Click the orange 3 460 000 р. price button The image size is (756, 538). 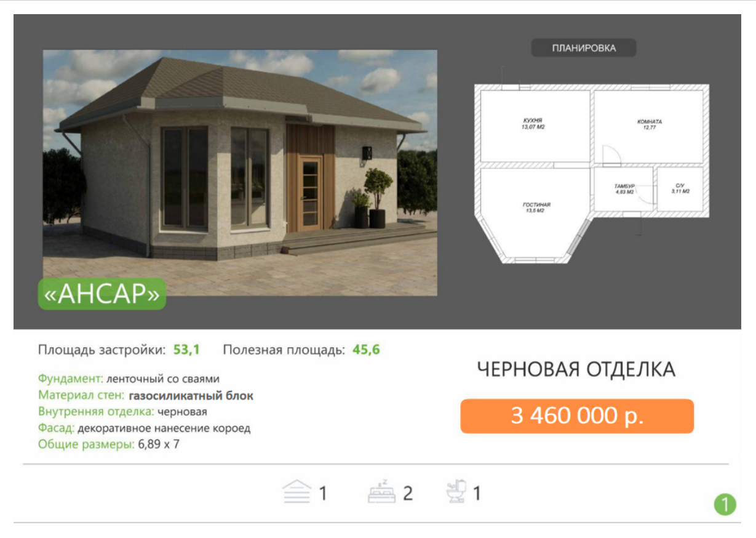tap(577, 416)
